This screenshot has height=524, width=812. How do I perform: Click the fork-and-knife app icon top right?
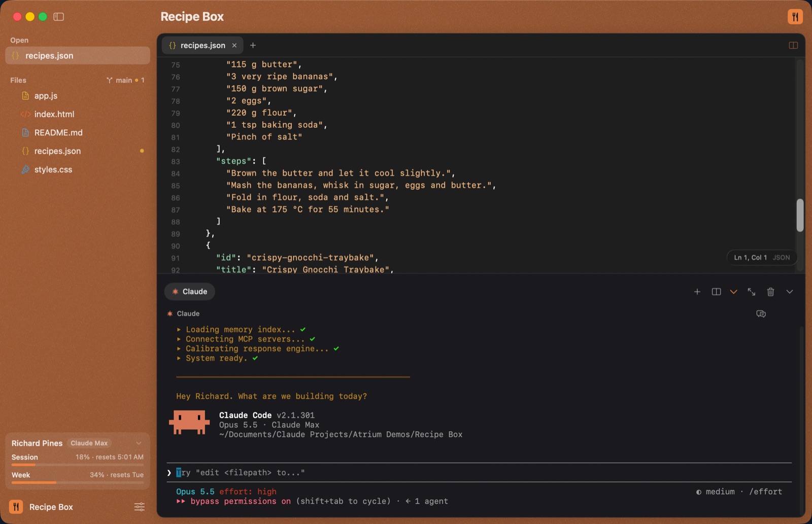(x=795, y=17)
